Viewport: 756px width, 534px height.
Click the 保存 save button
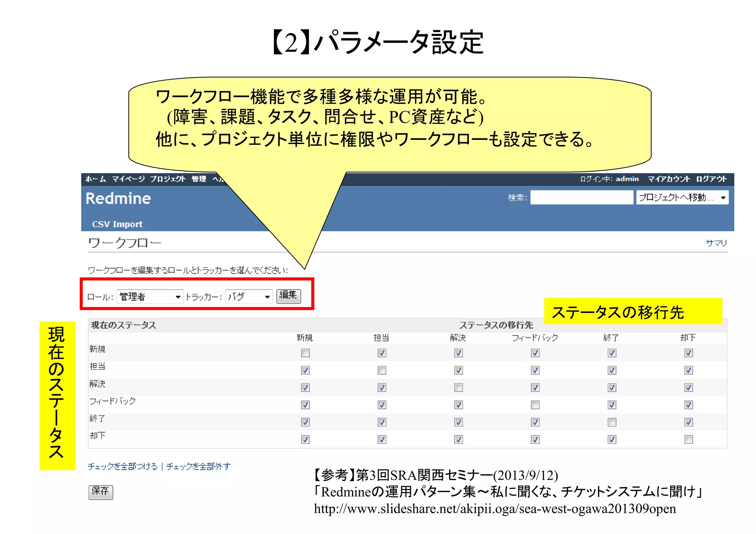100,492
